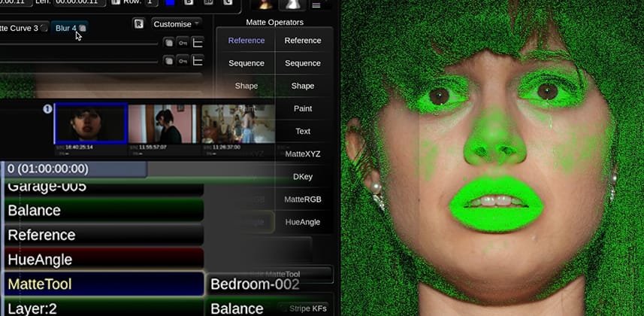Click the Stripe KFs button

[303, 308]
